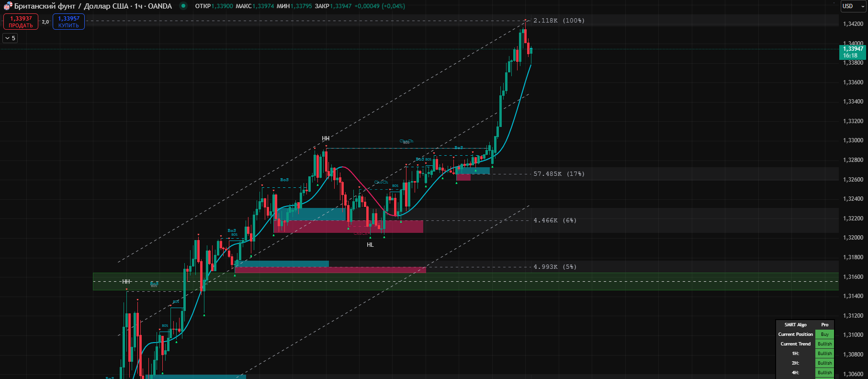Click the 2,0 spread value between buy and sell
Screen dimensions: 868x379
[x=45, y=22]
